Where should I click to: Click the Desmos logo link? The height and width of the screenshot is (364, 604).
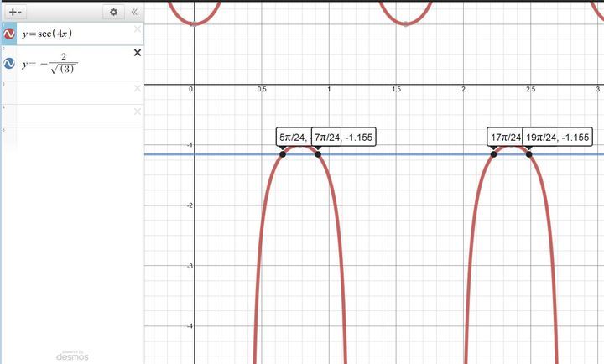71,354
